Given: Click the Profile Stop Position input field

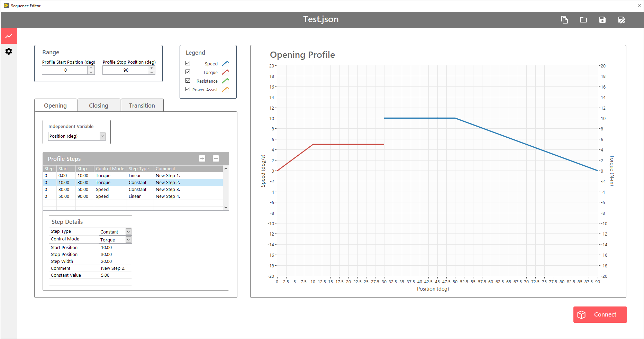Looking at the screenshot, I should point(126,70).
